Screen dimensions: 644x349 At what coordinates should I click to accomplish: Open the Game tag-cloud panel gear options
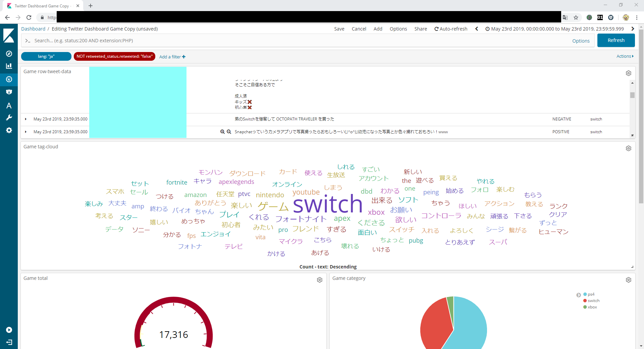[628, 148]
